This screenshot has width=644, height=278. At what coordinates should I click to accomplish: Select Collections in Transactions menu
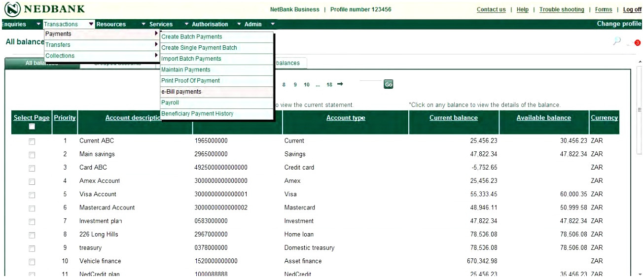[x=102, y=56]
